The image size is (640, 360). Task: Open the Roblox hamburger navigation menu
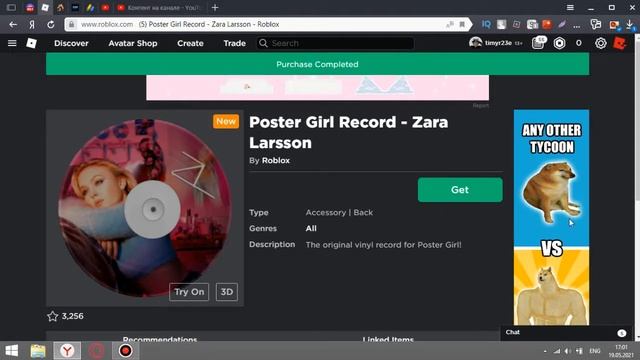(x=12, y=43)
